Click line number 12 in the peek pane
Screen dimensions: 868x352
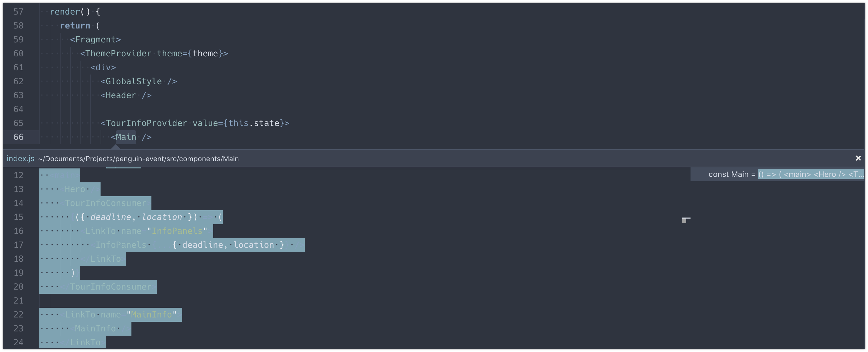[19, 175]
